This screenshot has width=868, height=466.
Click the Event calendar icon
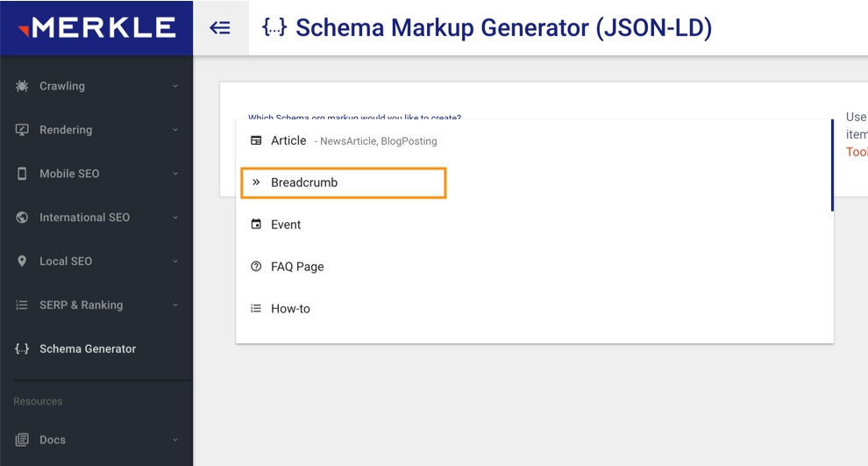pyautogui.click(x=256, y=224)
